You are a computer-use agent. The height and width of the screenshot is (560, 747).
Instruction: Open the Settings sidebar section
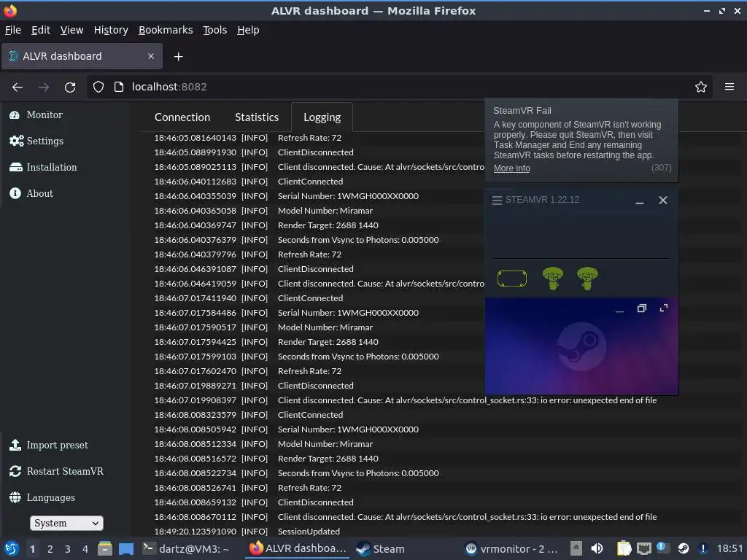point(36,141)
